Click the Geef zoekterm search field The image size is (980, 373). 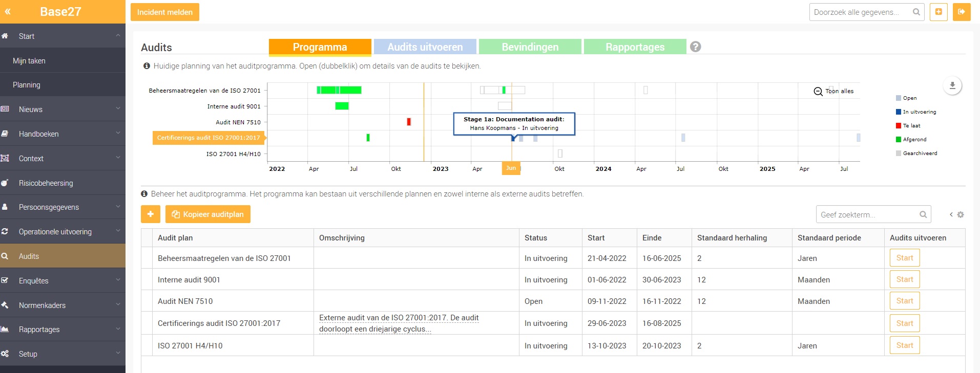[x=873, y=214]
